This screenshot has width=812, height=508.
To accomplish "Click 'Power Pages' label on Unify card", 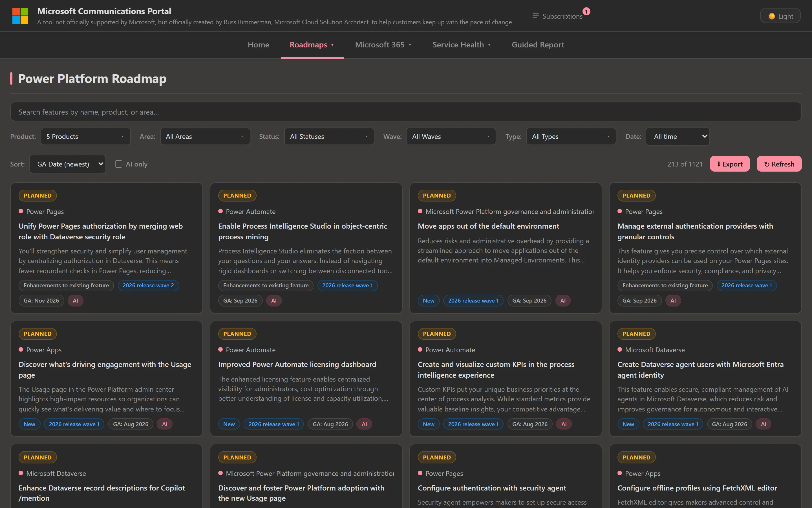I will (45, 211).
